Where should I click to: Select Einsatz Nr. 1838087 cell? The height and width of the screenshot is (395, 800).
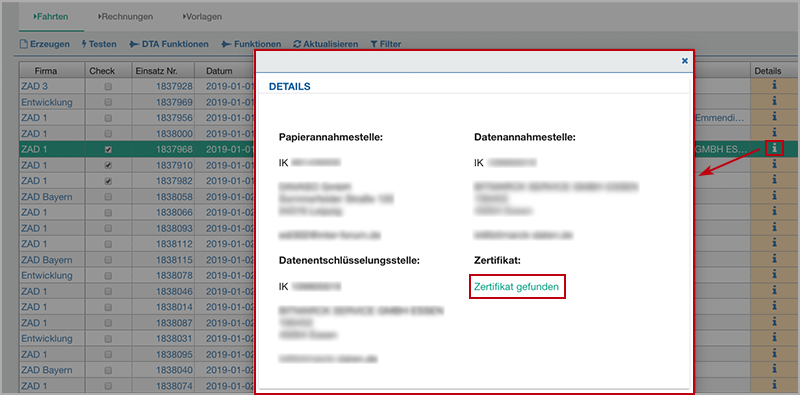pyautogui.click(x=163, y=323)
